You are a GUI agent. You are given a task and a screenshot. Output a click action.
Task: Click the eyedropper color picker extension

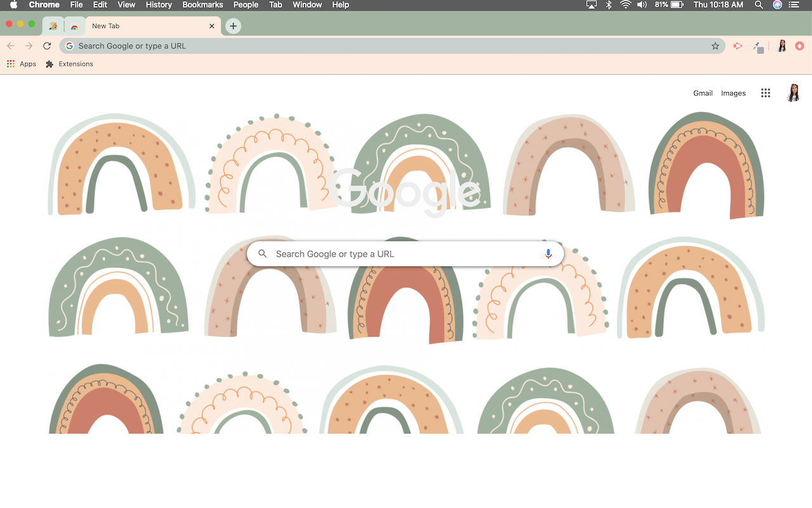(758, 46)
